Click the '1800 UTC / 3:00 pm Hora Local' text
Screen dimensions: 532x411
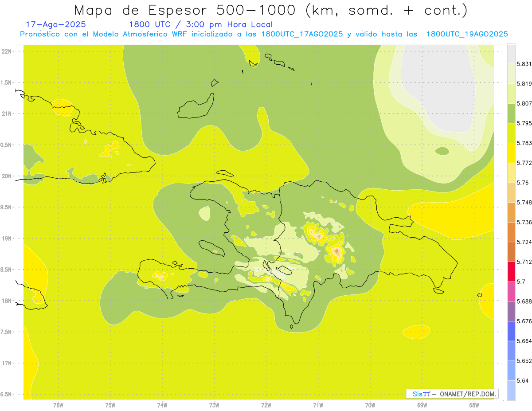click(x=201, y=24)
